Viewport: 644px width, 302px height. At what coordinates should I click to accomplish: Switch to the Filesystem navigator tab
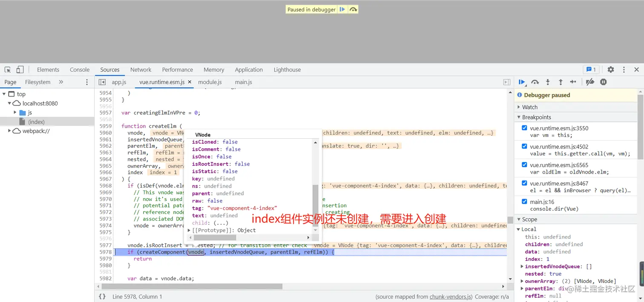(37, 82)
